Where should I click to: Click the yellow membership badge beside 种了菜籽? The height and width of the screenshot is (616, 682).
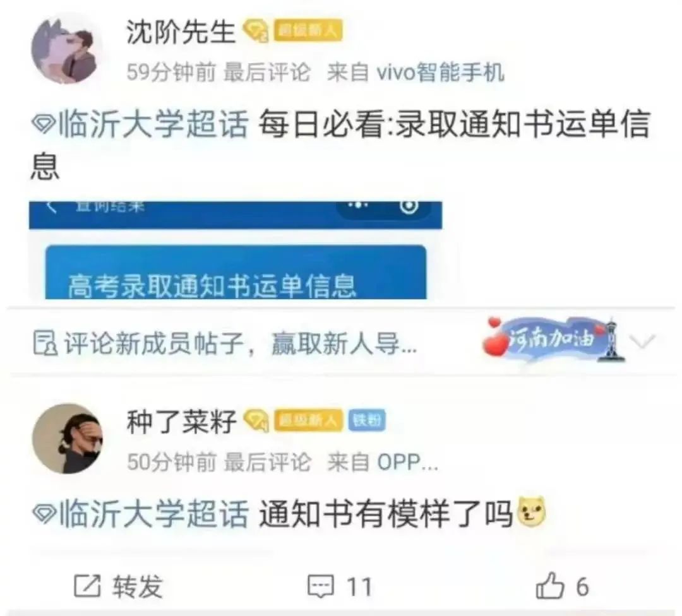point(256,420)
